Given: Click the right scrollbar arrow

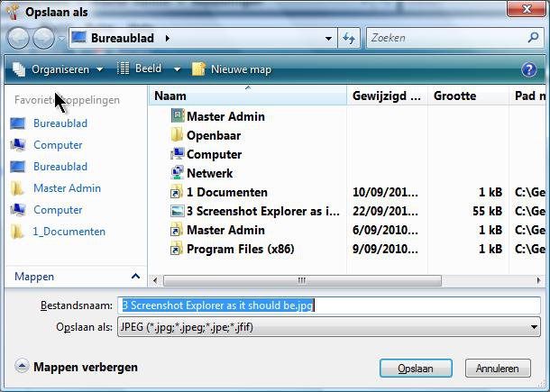Looking at the screenshot, I should tap(539, 280).
